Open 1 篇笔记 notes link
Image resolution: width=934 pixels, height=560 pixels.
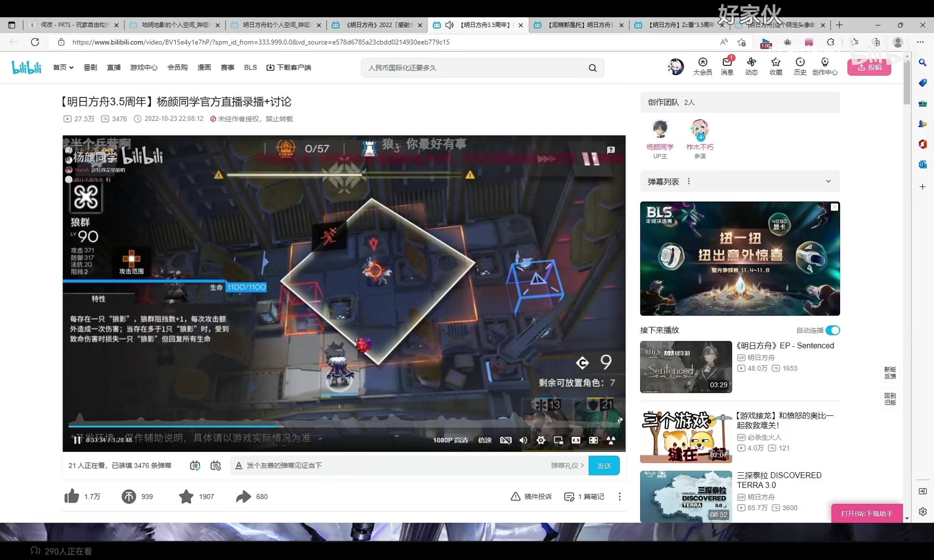tap(584, 497)
